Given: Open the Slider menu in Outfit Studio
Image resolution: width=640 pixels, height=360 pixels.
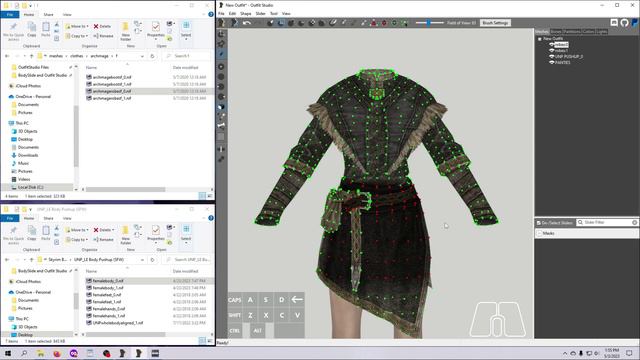Looking at the screenshot, I should tap(260, 13).
